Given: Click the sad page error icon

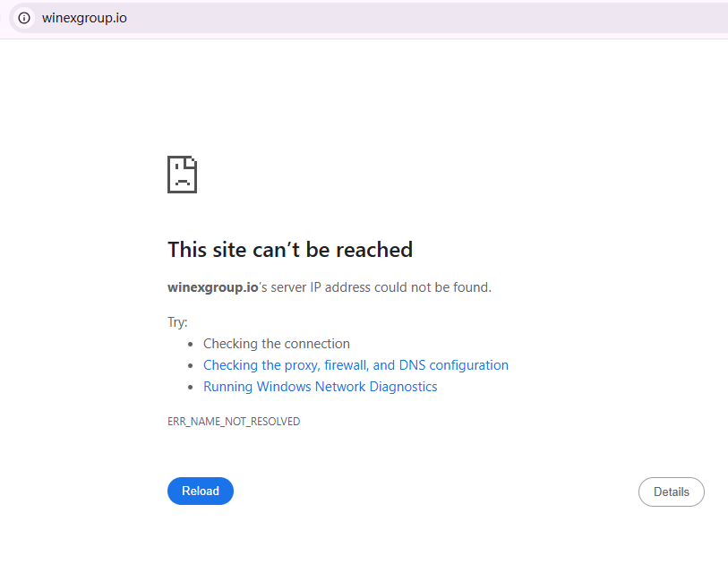Looking at the screenshot, I should coord(182,175).
